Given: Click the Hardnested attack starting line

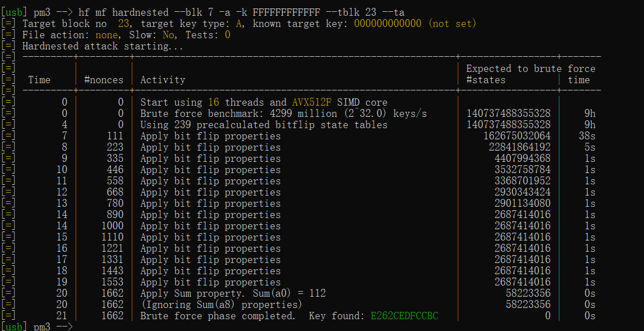Looking at the screenshot, I should click(x=103, y=46).
